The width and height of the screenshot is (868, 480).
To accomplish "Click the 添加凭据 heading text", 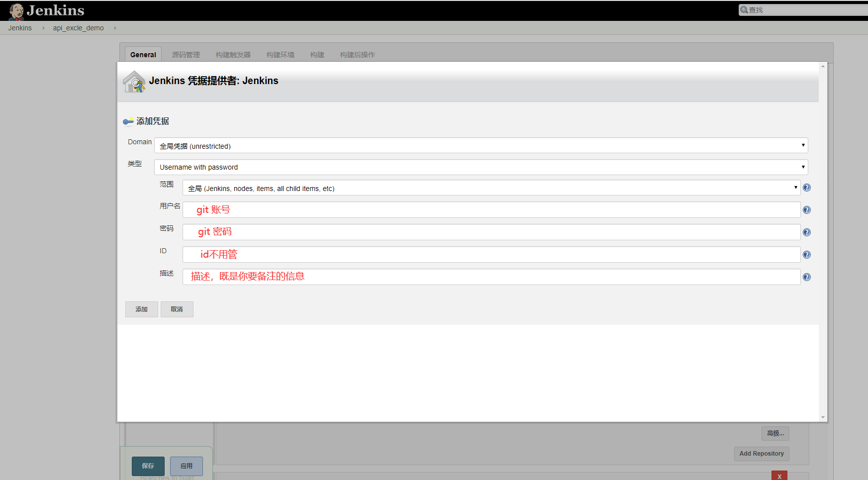I will [153, 121].
